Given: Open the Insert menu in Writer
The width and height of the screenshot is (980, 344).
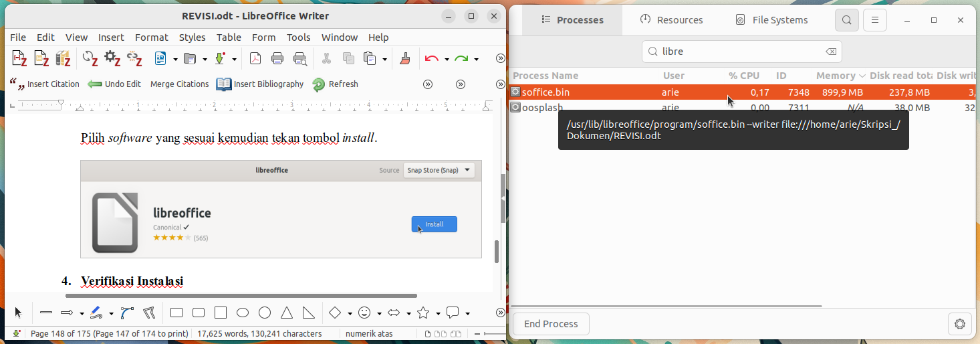Looking at the screenshot, I should [x=111, y=37].
